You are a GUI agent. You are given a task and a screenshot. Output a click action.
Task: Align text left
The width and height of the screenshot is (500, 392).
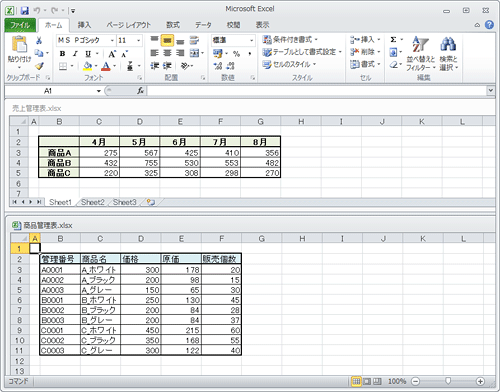coord(154,53)
